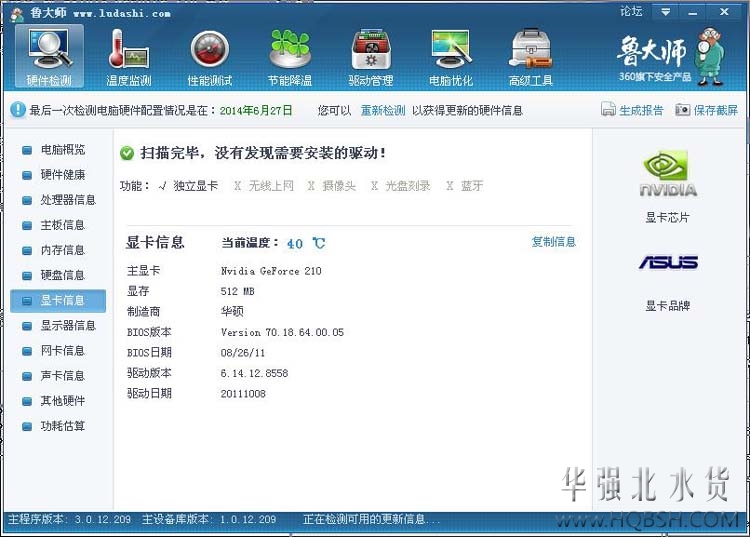Open the title bar dropdown menu arrow

point(665,12)
